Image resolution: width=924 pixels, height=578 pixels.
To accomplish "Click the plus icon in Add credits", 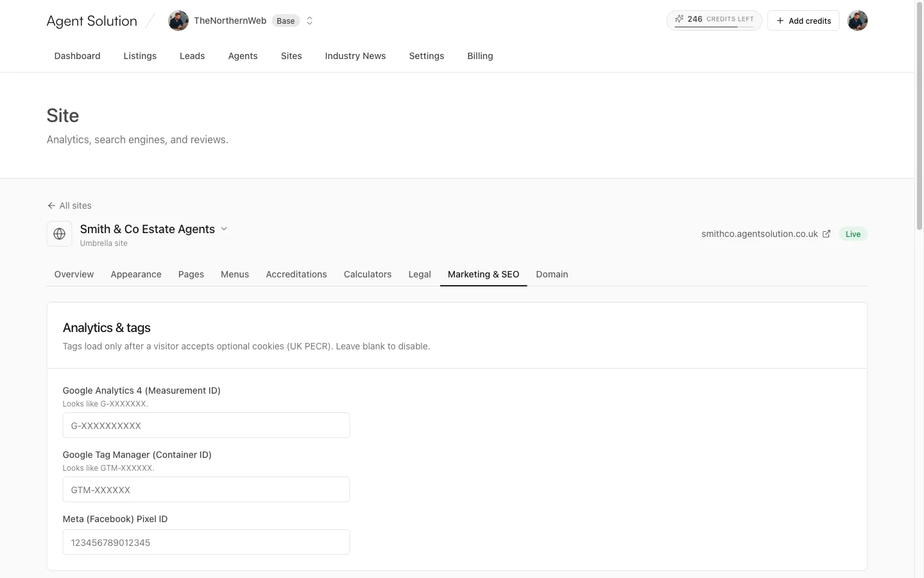I will click(780, 21).
